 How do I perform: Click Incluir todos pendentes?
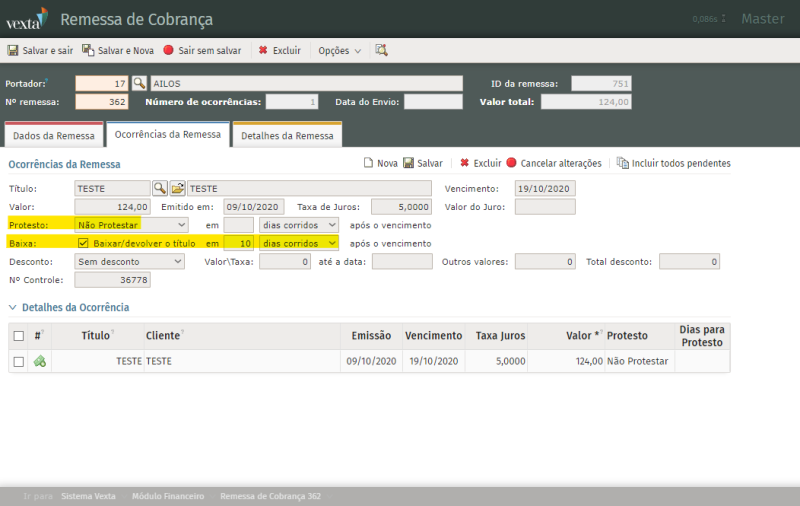coord(673,163)
